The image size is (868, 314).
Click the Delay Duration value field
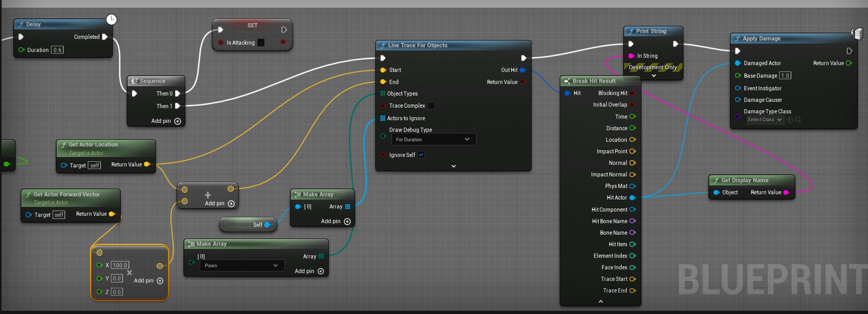57,50
